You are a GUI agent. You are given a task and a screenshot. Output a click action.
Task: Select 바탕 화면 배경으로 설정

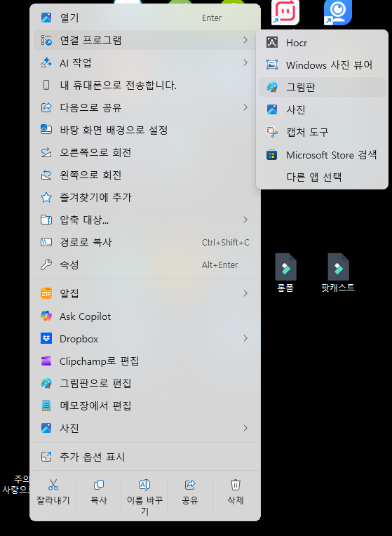point(145,130)
